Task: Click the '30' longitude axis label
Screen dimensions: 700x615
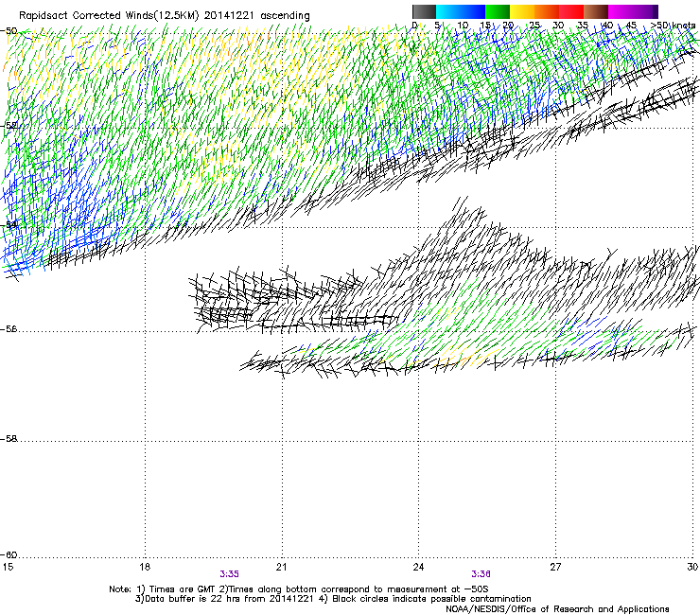Action: point(692,567)
